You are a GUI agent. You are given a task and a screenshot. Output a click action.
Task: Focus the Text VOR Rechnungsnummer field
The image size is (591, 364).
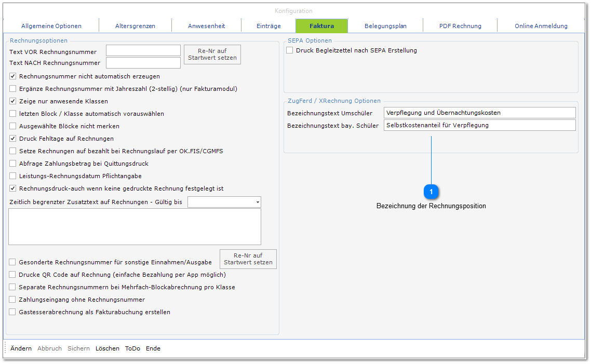tap(143, 51)
